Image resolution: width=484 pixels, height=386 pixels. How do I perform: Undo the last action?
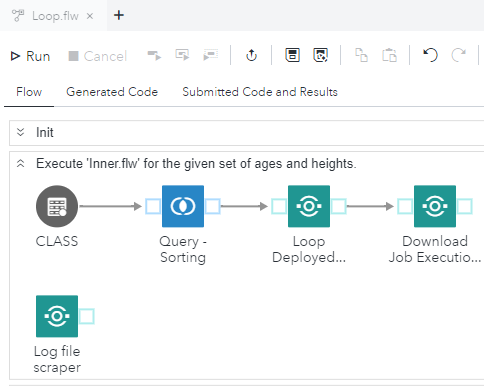[430, 55]
